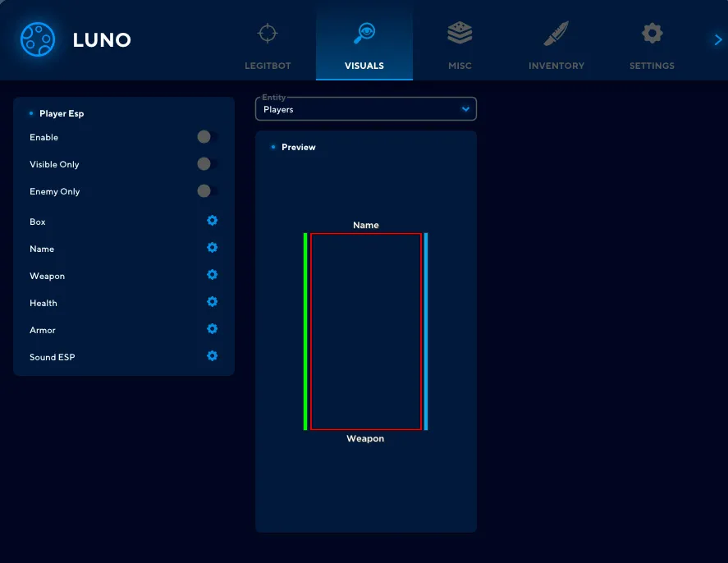728x563 pixels.
Task: Click the Name text above preview box
Action: (x=366, y=225)
